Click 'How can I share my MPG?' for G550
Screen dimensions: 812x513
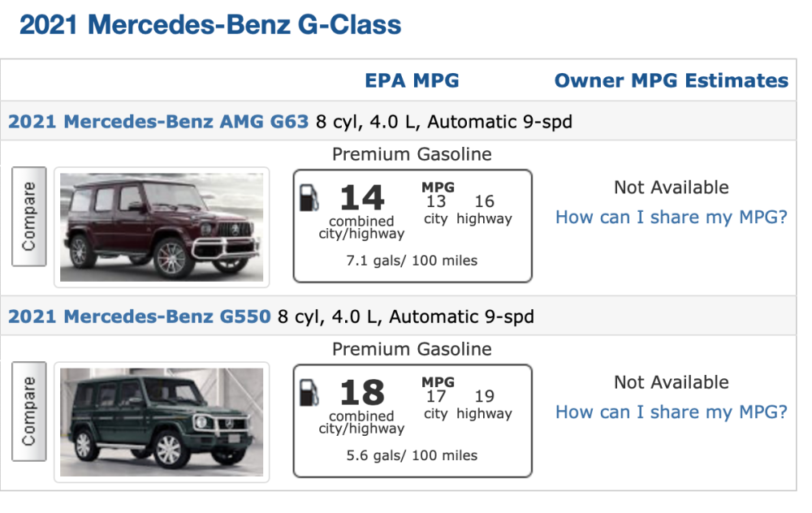click(x=672, y=412)
